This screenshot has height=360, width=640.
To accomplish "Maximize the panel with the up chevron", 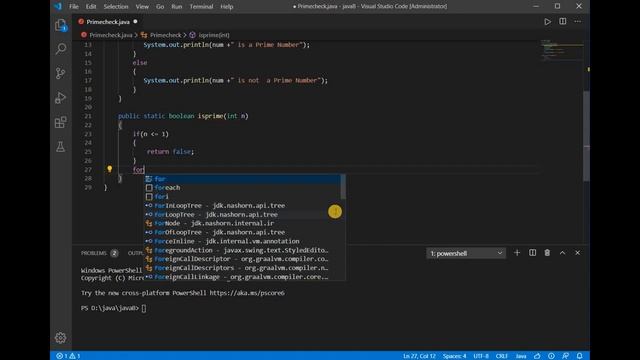I will tap(562, 253).
